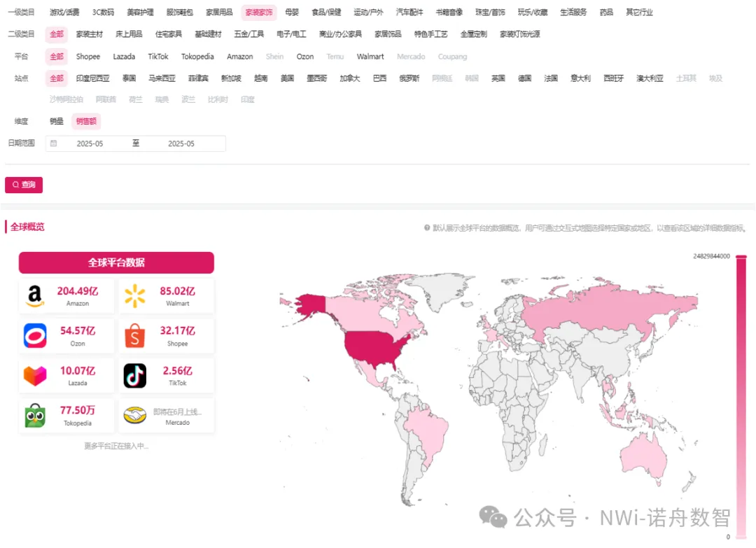Adjust the map color legend slider top handle
The width and height of the screenshot is (756, 548).
click(741, 257)
